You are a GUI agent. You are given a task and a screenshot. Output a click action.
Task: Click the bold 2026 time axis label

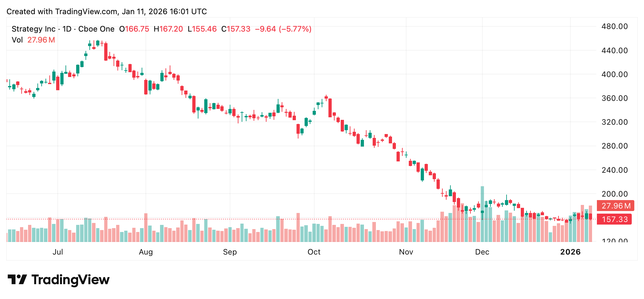pos(570,252)
